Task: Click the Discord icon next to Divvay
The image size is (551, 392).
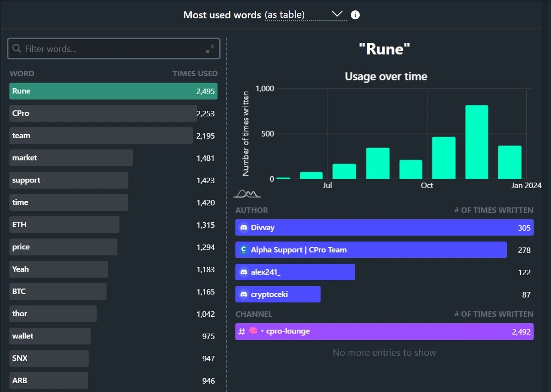Action: tap(243, 227)
